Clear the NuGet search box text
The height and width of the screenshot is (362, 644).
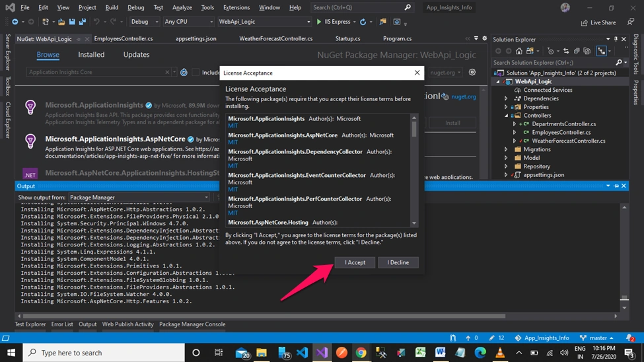(x=167, y=72)
